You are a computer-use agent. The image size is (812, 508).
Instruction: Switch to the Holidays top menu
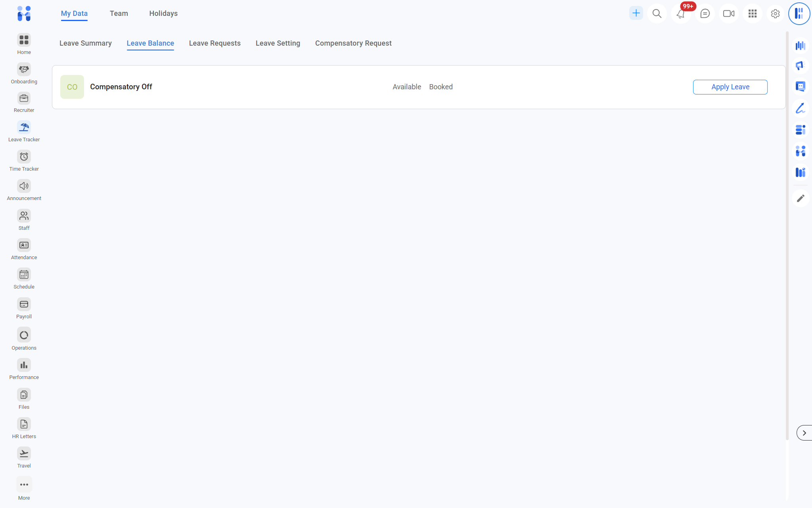(x=163, y=13)
